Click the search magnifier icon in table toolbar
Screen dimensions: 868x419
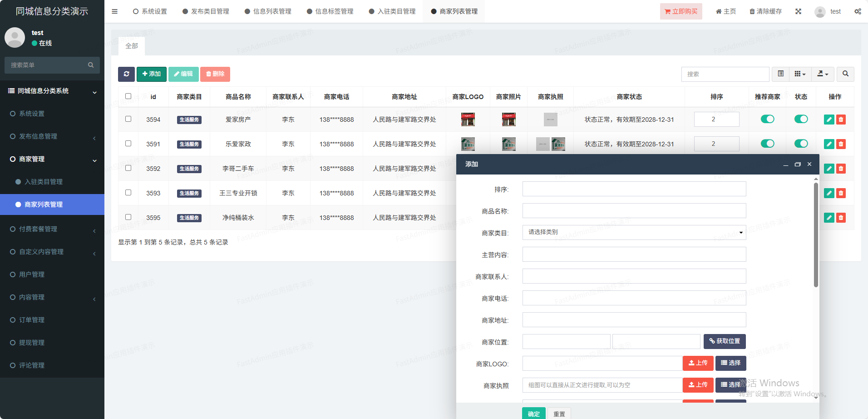coord(845,74)
